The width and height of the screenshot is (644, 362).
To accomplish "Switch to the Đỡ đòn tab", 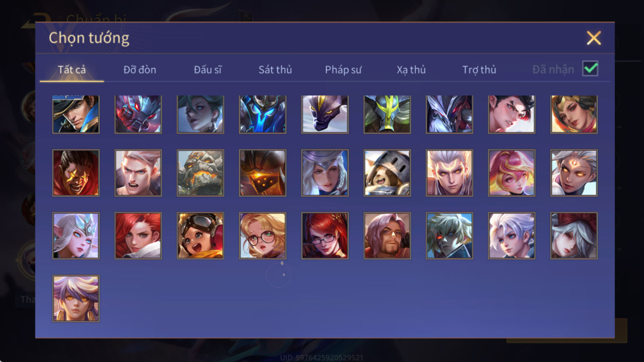I will coord(140,70).
